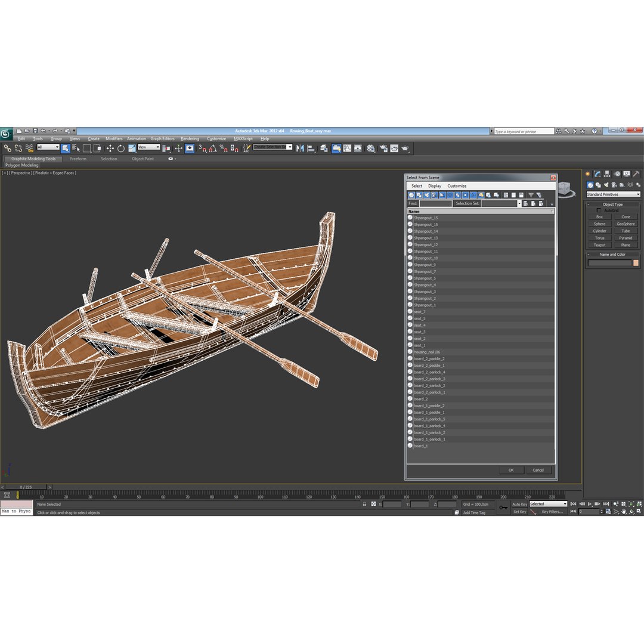Open the Curve Editor icon
Screen dimensions: 644x644
(x=348, y=148)
